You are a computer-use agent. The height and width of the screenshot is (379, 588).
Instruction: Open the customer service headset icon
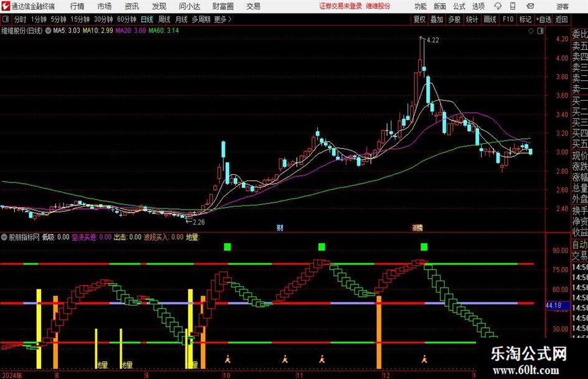click(x=498, y=6)
